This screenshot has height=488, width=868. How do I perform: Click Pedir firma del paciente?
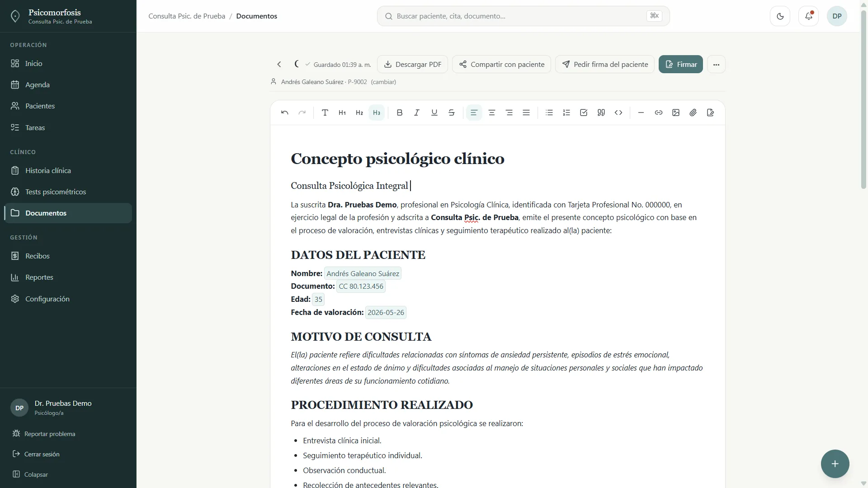(x=605, y=65)
